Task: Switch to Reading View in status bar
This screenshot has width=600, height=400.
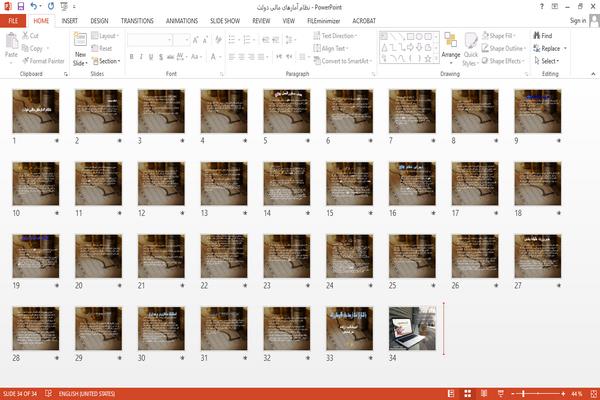Action: pyautogui.click(x=484, y=393)
